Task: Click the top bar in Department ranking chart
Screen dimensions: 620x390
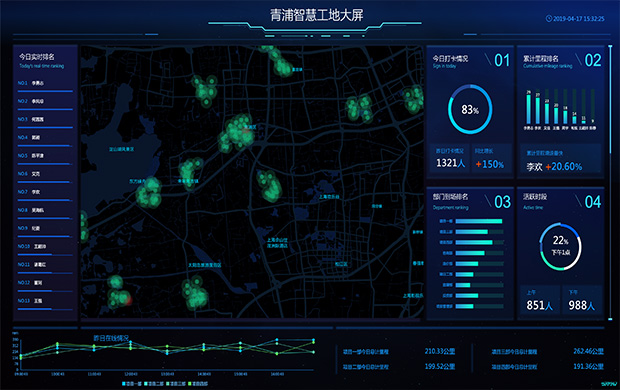Action: [x=479, y=221]
